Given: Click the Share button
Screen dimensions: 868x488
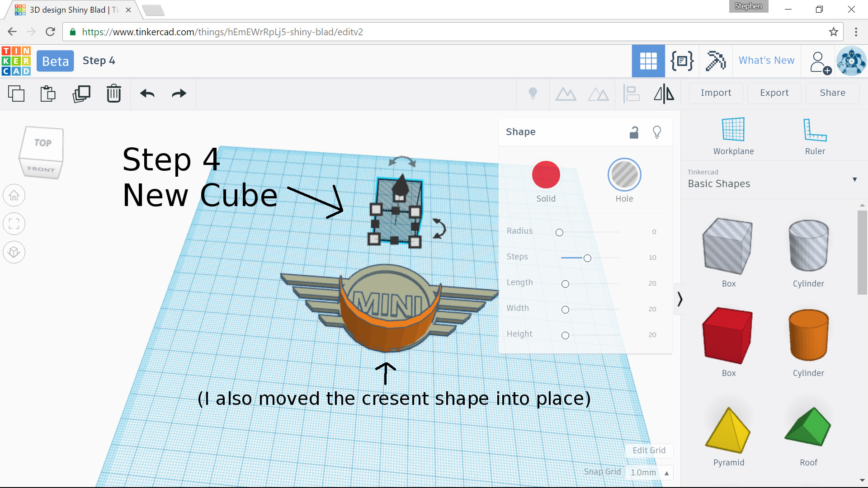Looking at the screenshot, I should tap(832, 93).
